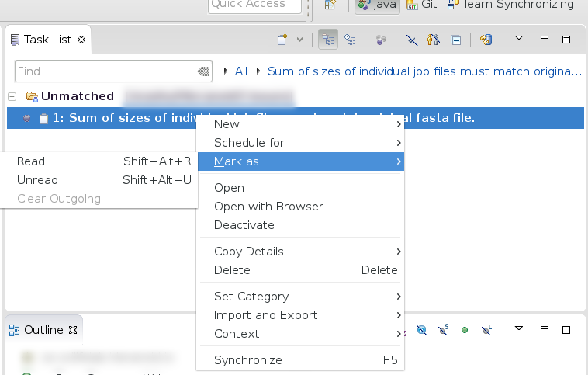Open the triangle before active task link
Screen dimensions: 588x375
[258, 71]
